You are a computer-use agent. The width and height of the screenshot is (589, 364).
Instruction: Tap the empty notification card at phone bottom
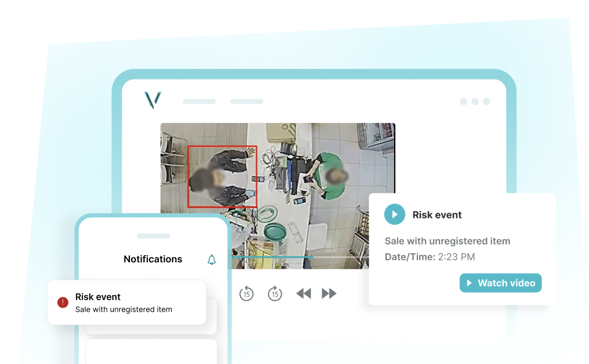click(x=151, y=351)
